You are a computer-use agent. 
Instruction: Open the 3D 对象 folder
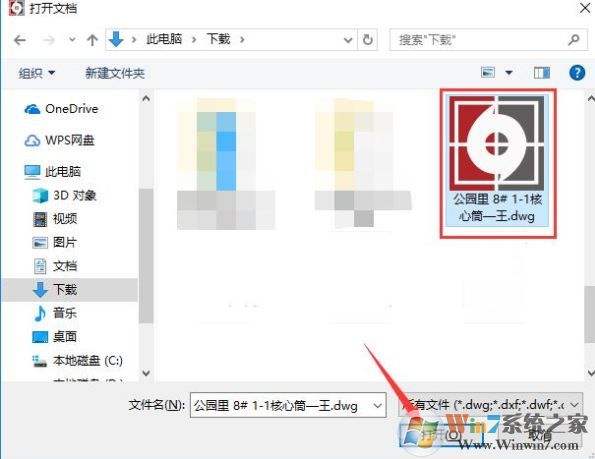tap(74, 195)
